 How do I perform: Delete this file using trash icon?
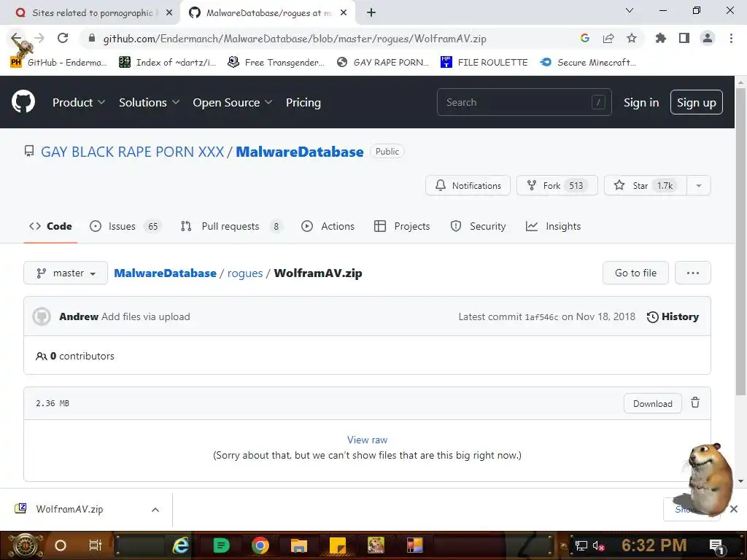695,402
